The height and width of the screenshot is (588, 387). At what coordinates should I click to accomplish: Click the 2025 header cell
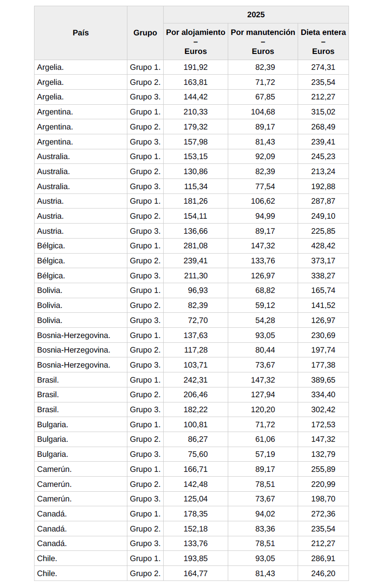(x=256, y=15)
